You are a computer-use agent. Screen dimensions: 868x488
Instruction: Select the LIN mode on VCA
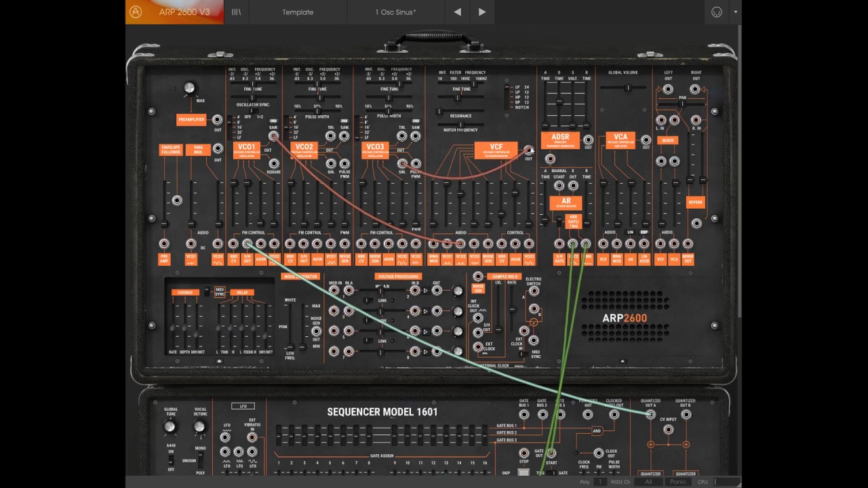630,232
